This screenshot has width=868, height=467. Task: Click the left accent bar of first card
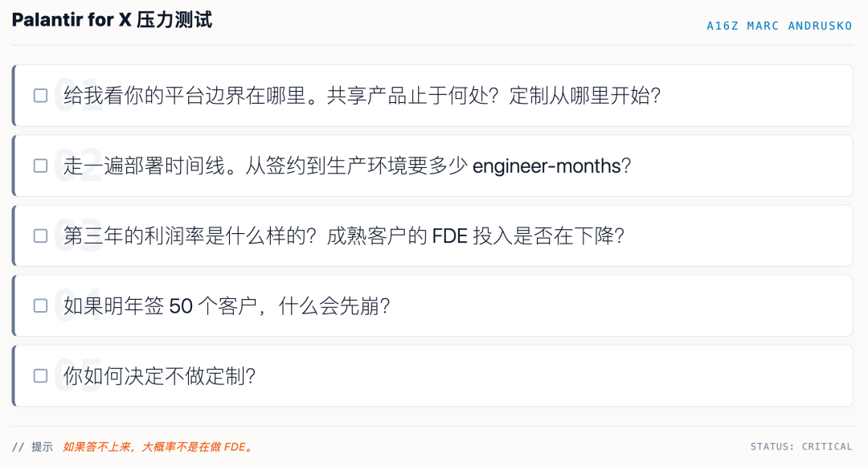click(x=14, y=96)
